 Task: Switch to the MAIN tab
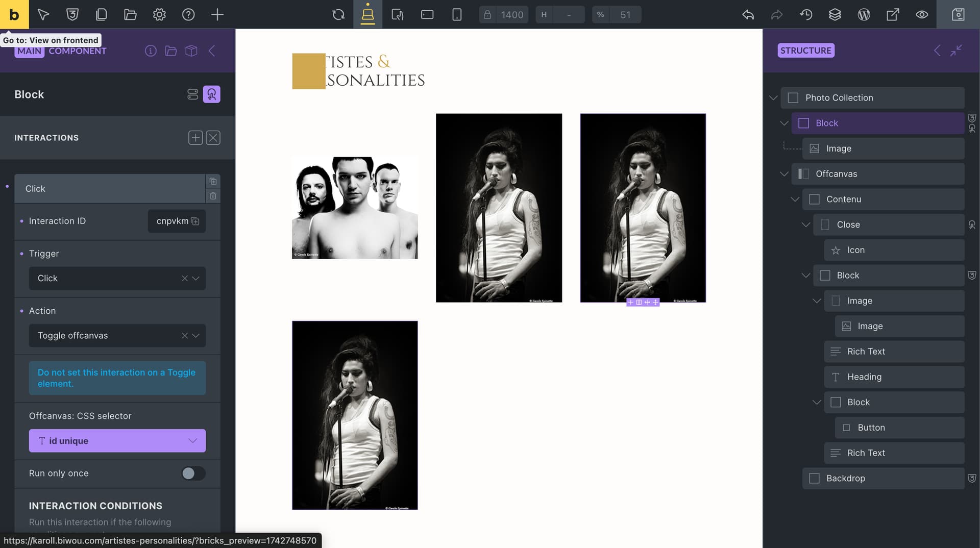click(x=29, y=51)
